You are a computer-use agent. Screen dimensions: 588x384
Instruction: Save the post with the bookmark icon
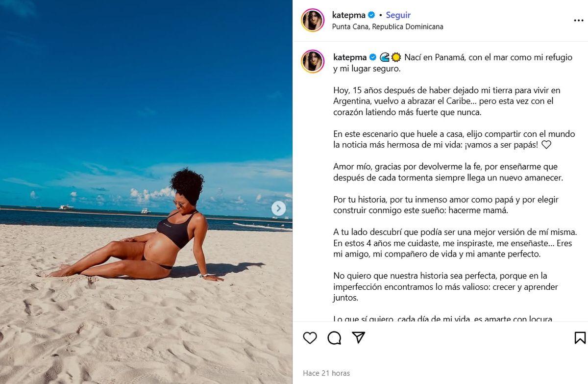click(580, 337)
